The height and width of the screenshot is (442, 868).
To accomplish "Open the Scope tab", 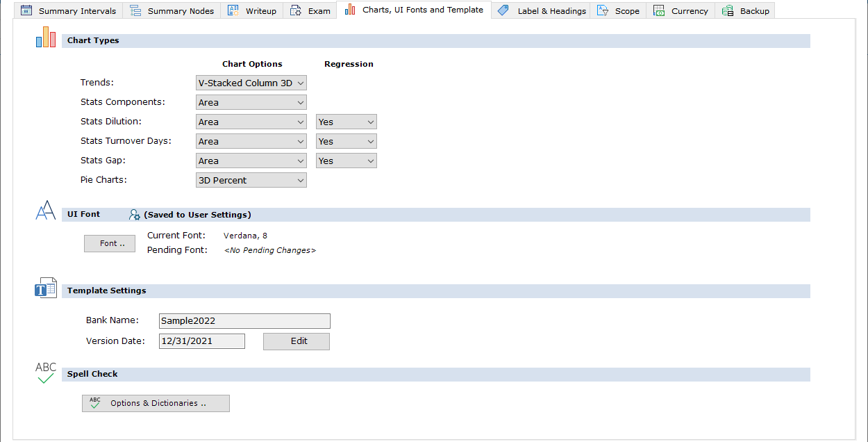I will point(618,11).
